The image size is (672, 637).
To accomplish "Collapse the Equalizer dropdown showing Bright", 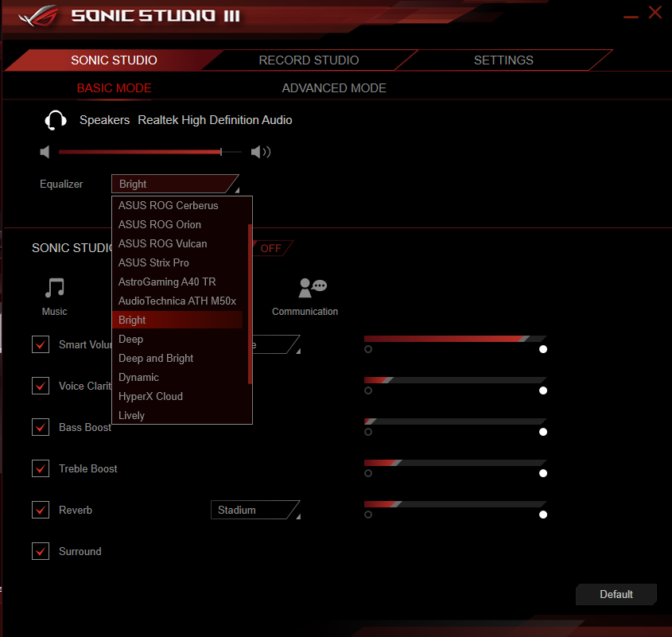I will pyautogui.click(x=175, y=184).
